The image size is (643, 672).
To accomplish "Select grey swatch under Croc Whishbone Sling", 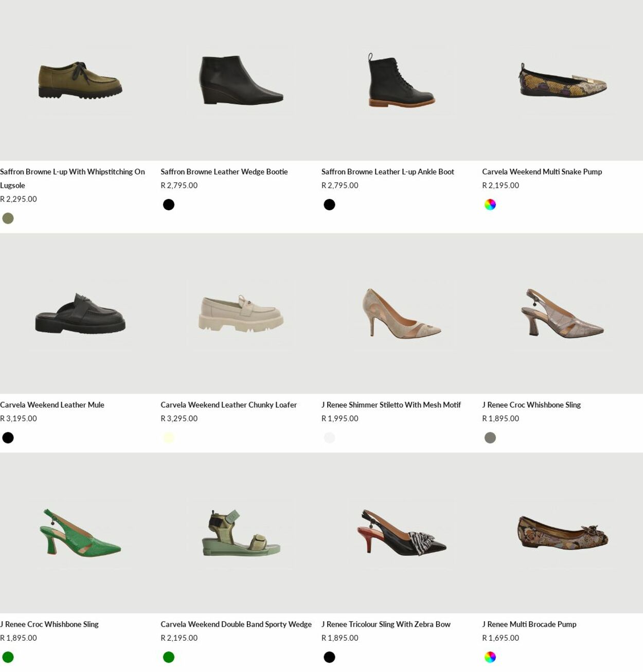I will [x=490, y=438].
